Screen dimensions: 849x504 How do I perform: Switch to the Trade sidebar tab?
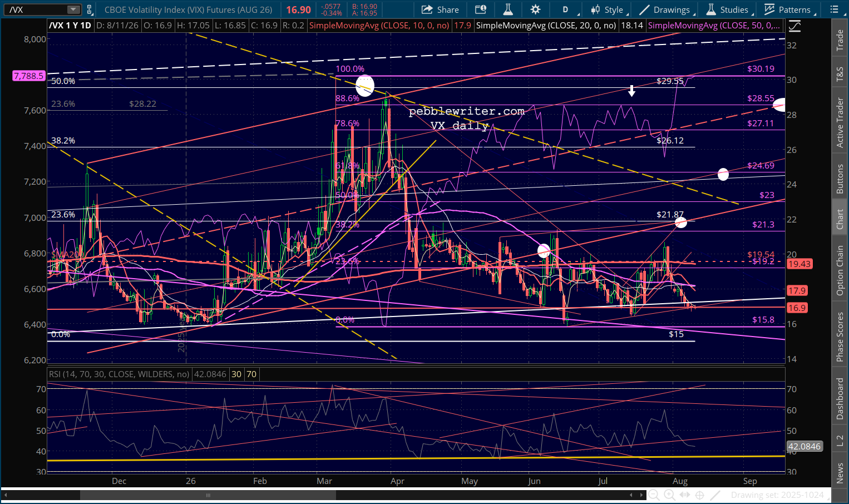click(x=840, y=41)
